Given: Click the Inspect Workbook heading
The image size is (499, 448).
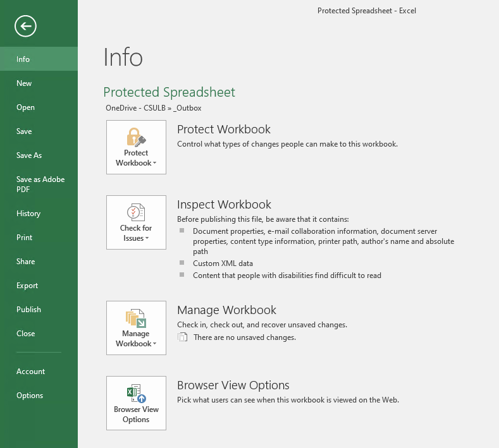Looking at the screenshot, I should tap(224, 205).
